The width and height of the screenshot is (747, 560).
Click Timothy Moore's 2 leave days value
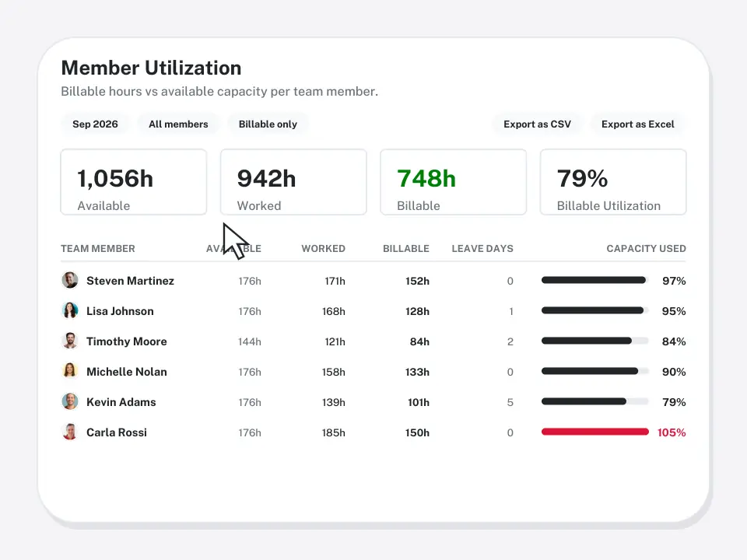pyautogui.click(x=510, y=341)
